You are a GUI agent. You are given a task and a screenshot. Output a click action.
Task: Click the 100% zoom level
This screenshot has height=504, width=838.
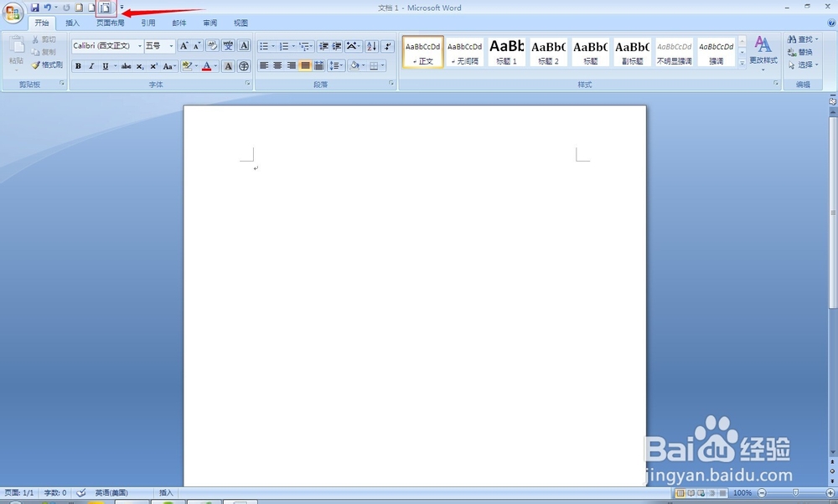pos(742,493)
